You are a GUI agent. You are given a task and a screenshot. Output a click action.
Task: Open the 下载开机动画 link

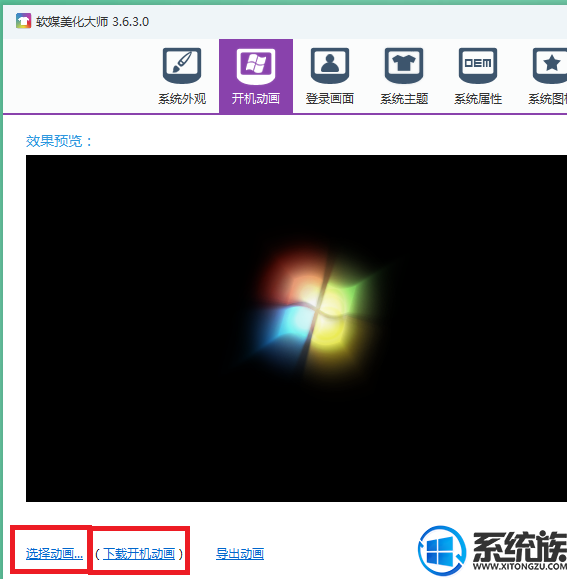pos(139,554)
